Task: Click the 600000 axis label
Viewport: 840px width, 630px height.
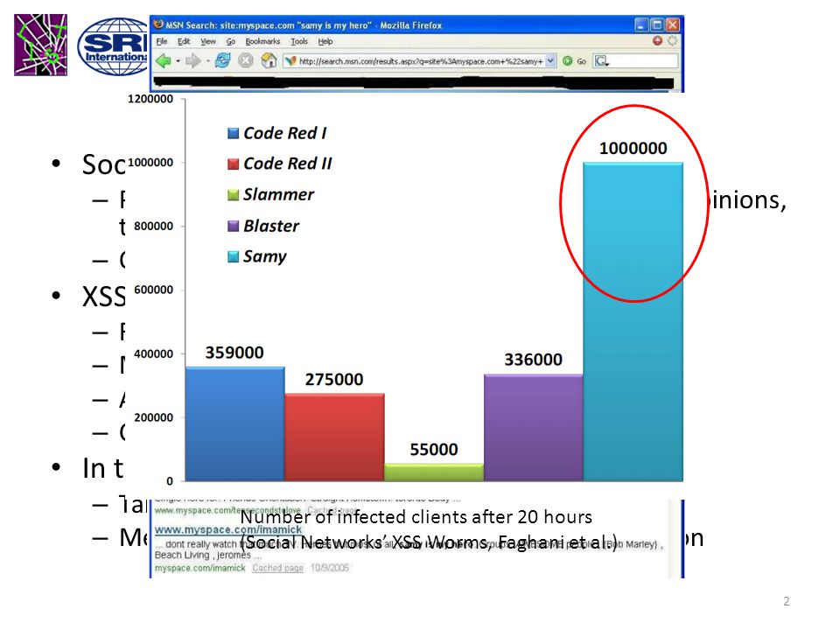Action: tap(154, 290)
